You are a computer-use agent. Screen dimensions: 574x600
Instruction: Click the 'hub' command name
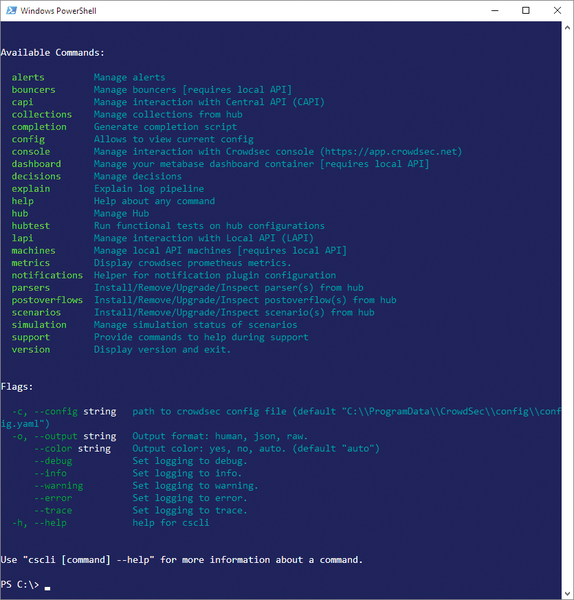pos(20,214)
